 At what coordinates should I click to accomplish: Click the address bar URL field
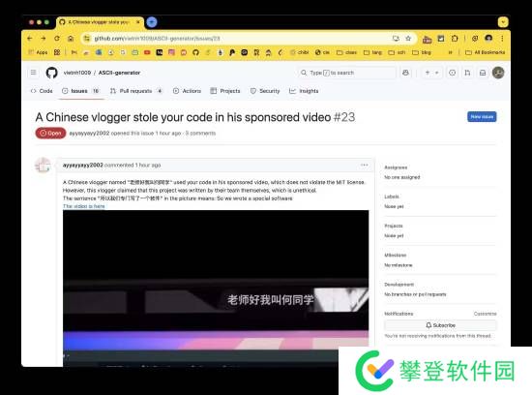[238, 39]
